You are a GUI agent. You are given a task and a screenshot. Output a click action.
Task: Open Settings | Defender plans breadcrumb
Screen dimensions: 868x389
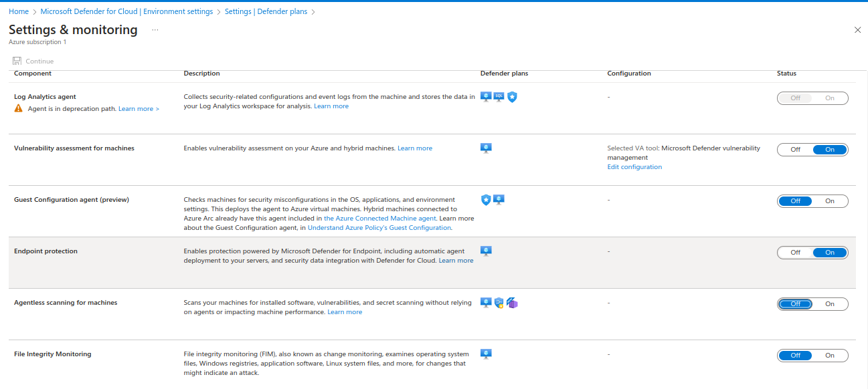tap(266, 11)
